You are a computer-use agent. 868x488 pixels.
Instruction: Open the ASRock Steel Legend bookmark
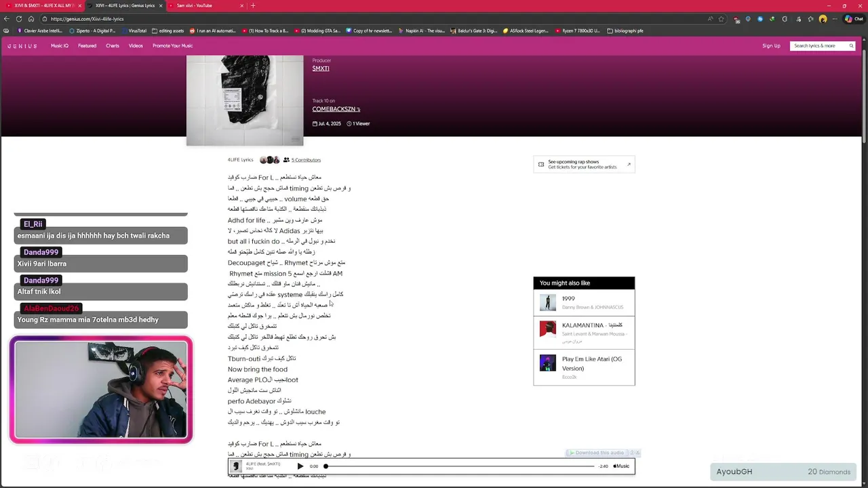point(526,30)
